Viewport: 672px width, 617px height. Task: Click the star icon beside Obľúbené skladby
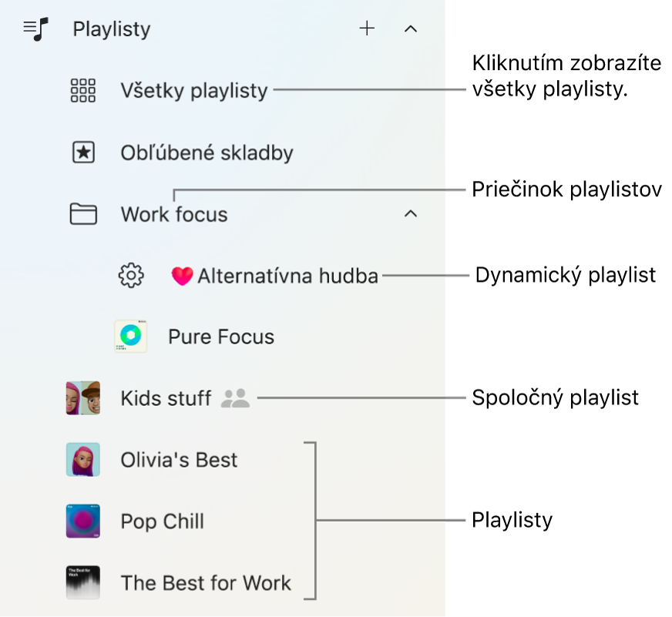pos(82,152)
